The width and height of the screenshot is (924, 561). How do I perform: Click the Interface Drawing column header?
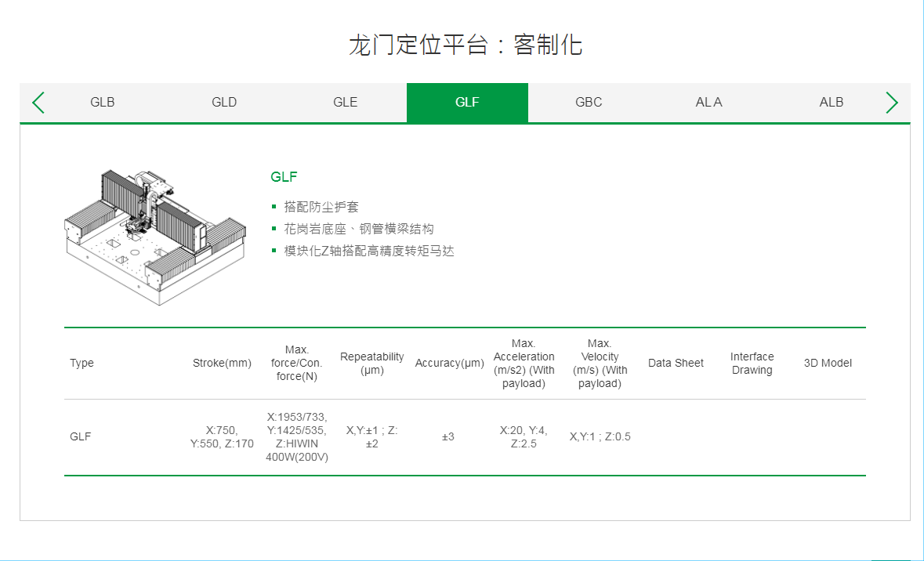[x=752, y=363]
